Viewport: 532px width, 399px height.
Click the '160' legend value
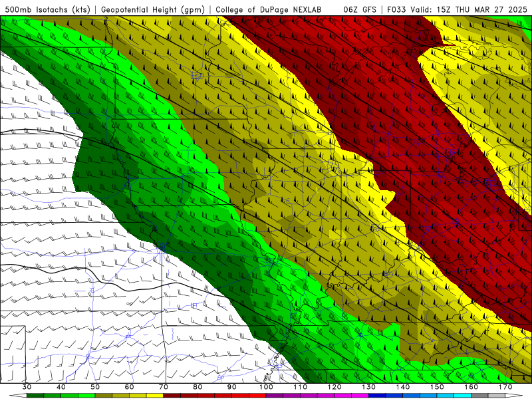coord(471,387)
